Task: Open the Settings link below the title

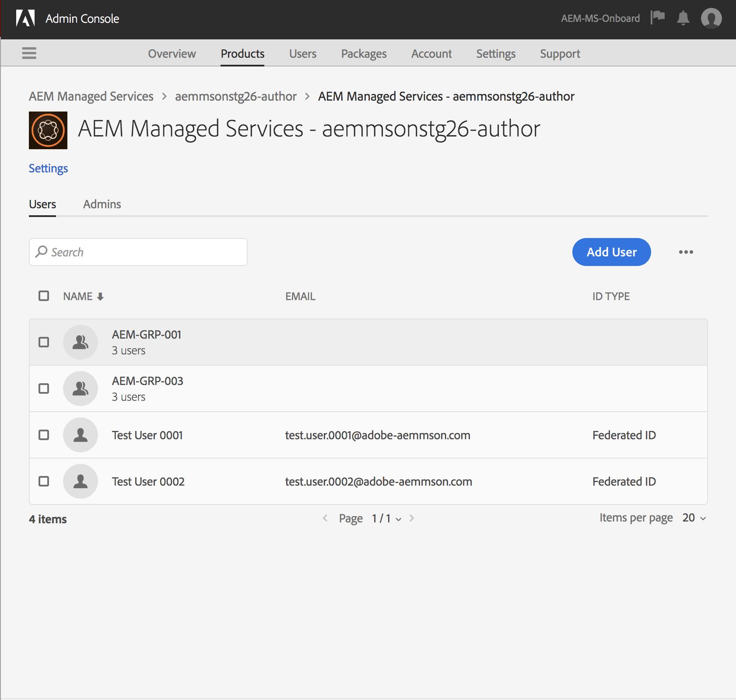Action: 48,168
